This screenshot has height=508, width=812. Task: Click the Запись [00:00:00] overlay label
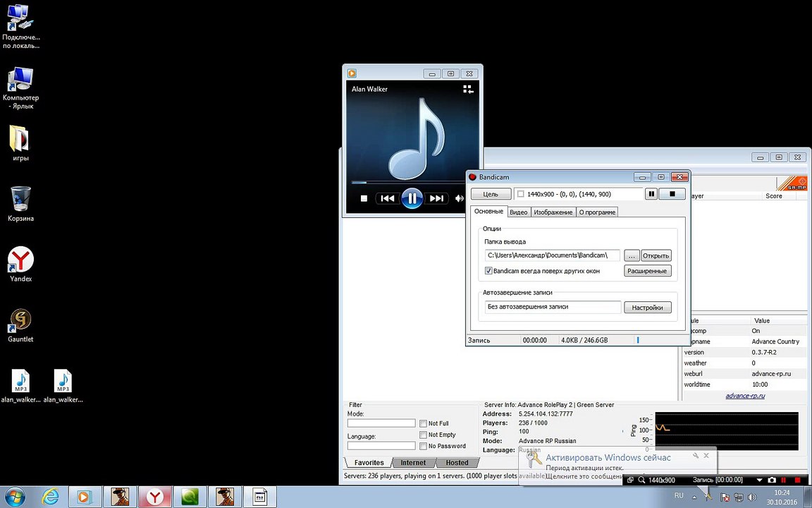718,480
